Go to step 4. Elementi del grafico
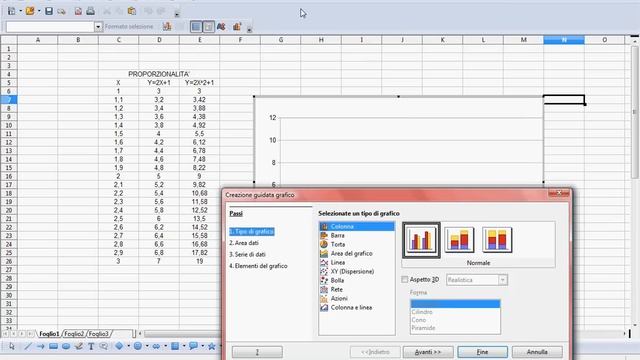640x360 pixels. [x=258, y=266]
